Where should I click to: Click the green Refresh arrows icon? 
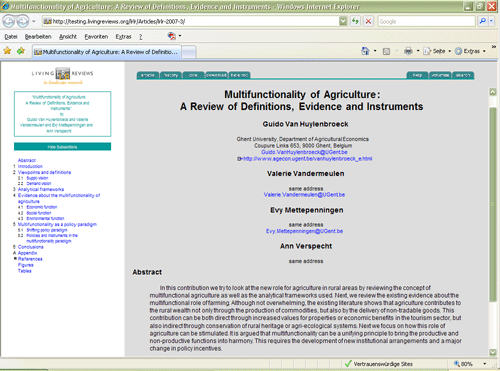[355, 22]
